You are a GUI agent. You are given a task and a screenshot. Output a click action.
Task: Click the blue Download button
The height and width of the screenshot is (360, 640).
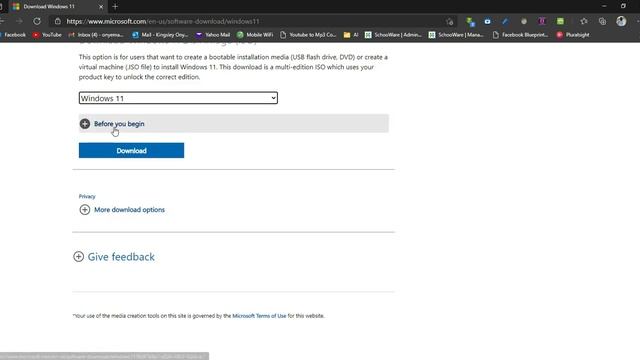[131, 151]
